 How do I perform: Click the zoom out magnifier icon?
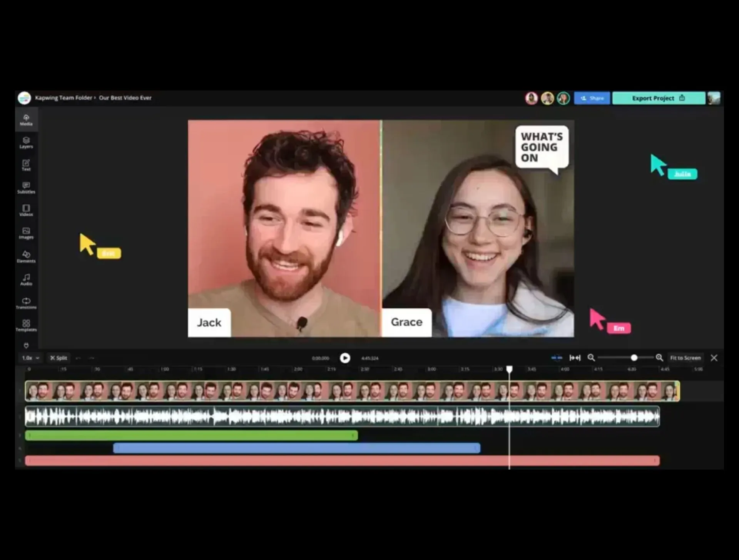pos(591,358)
